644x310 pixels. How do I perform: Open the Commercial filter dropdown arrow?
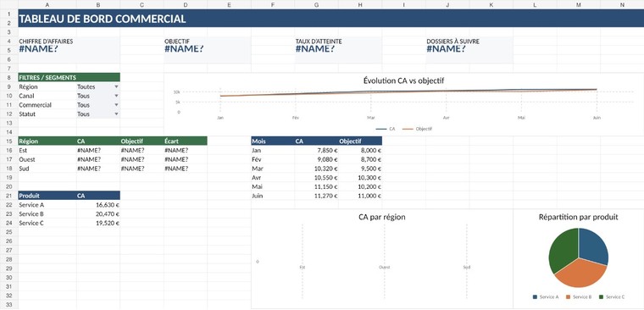(116, 105)
